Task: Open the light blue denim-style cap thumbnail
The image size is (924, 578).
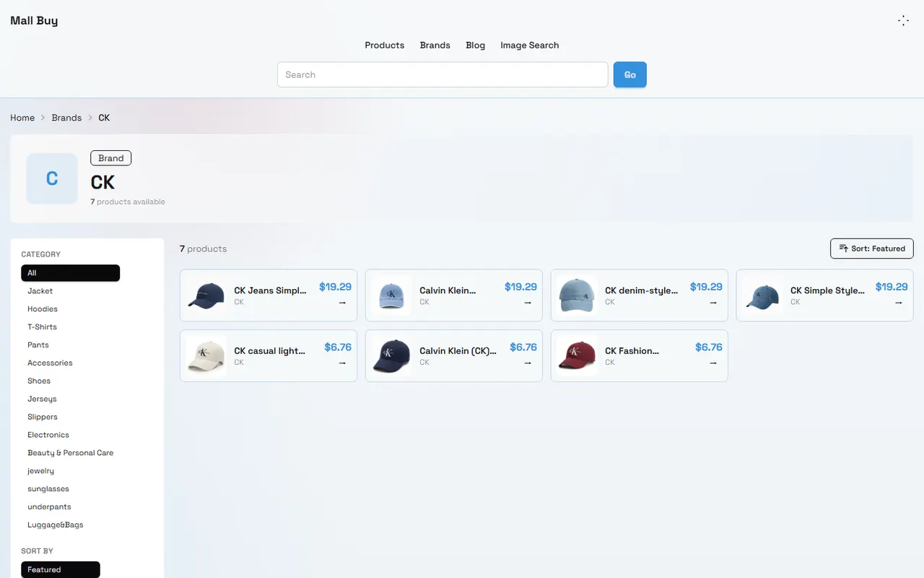Action: (x=577, y=296)
